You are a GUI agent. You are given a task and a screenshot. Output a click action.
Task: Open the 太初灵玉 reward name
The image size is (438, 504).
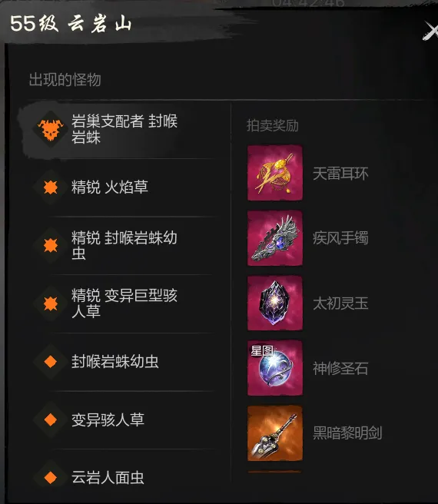340,303
